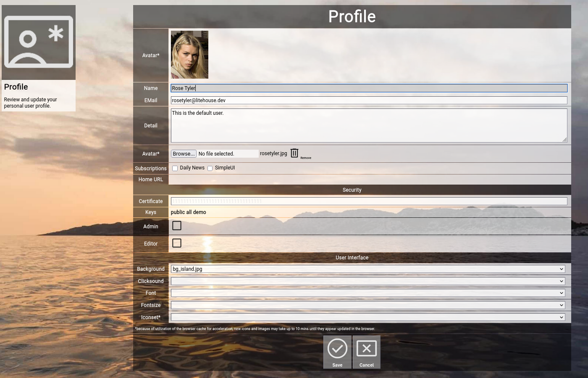Click the trash Remove icon beside rosetyler.jpg
588x378 pixels.
[294, 153]
